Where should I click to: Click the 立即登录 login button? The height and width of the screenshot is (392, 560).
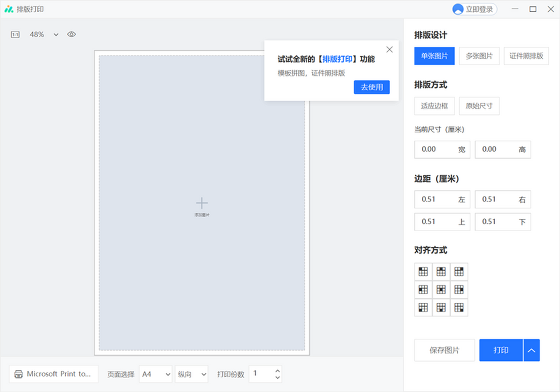pos(475,9)
